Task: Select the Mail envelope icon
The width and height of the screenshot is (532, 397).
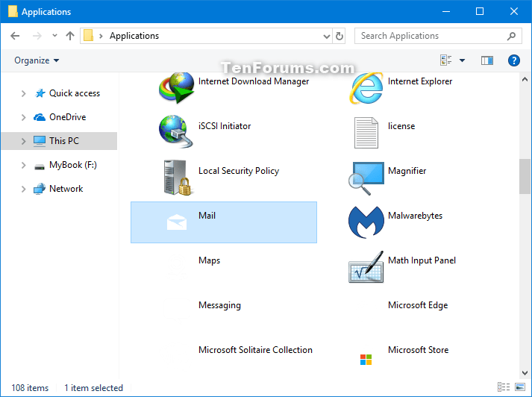Action: pyautogui.click(x=177, y=222)
